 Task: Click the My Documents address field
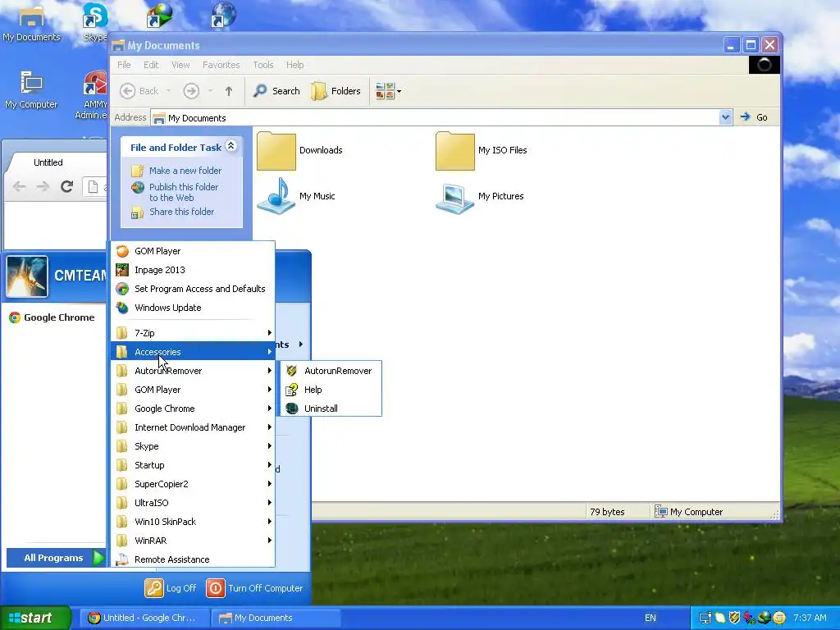pyautogui.click(x=435, y=118)
